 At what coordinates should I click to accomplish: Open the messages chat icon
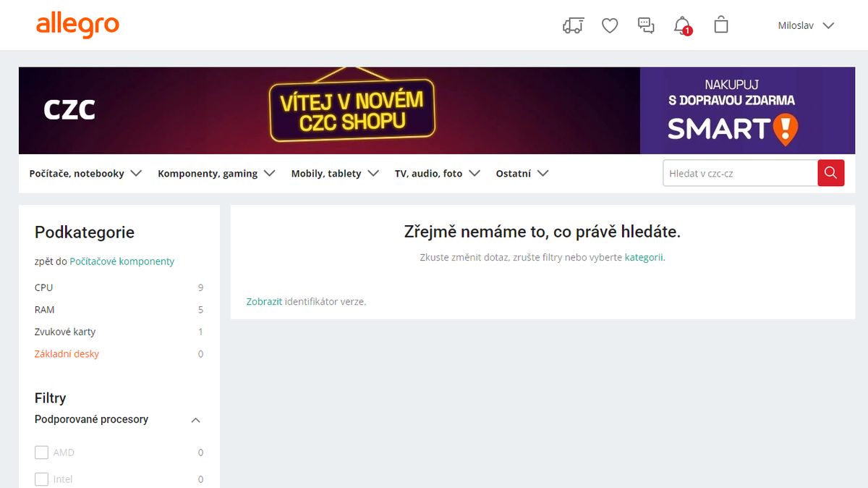click(646, 25)
